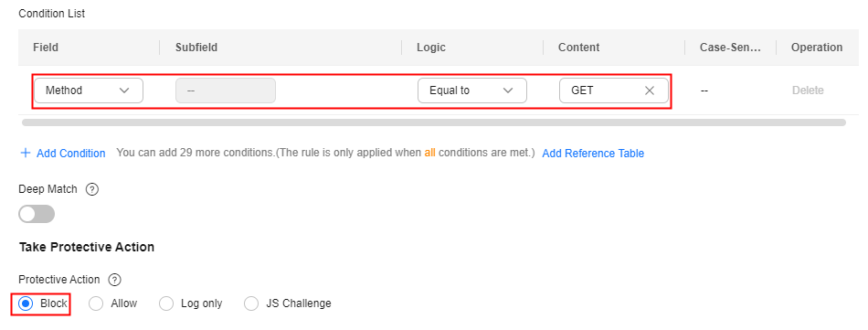
Task: Click the horizontal scrollbar under condition list
Action: tap(433, 122)
